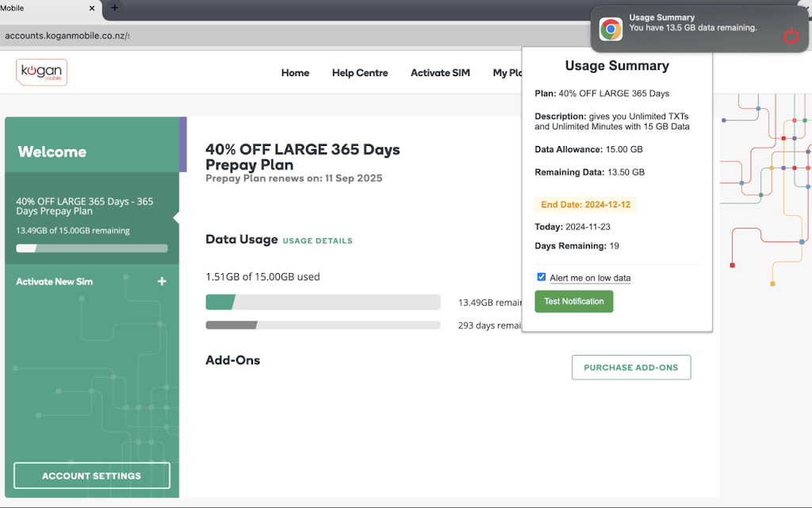Click the green data usage progress bar
The image size is (812, 508).
pos(324,302)
